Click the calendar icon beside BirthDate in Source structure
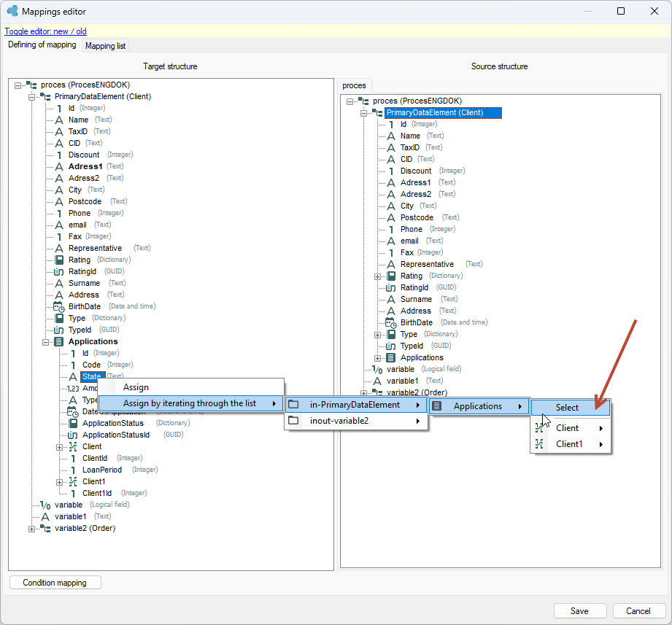672x625 pixels. tap(391, 322)
